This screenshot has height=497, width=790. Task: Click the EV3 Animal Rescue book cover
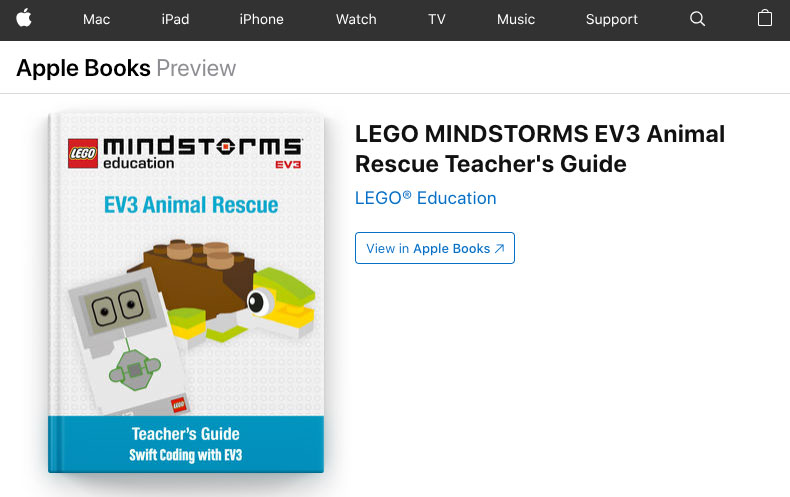[x=186, y=293]
